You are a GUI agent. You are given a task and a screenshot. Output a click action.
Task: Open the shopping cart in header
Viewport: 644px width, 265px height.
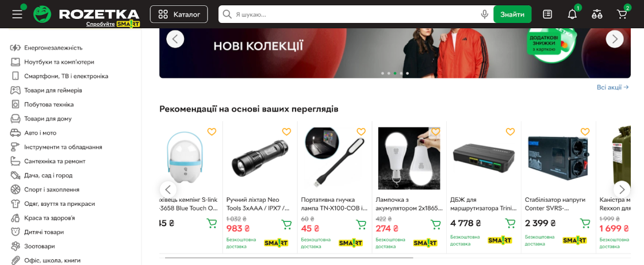pyautogui.click(x=622, y=14)
